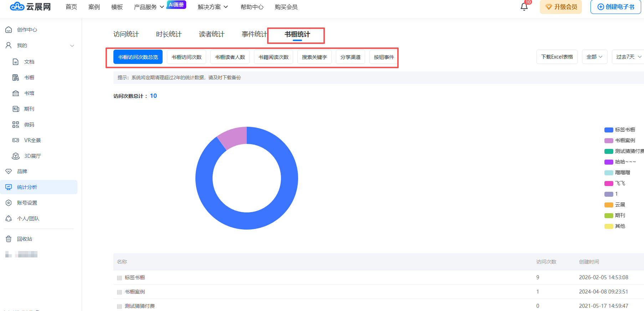This screenshot has height=311, width=644.
Task: Open the 全部 filter dropdown
Action: click(594, 57)
